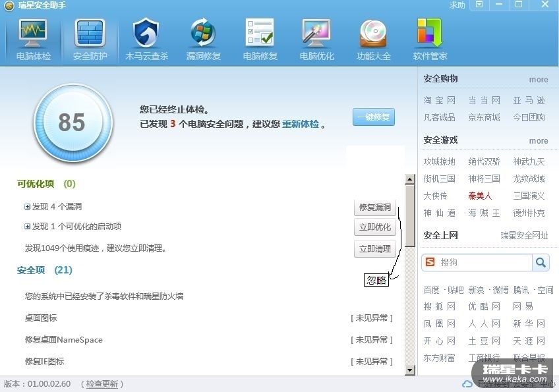The width and height of the screenshot is (559, 392).
Task: Open the 今日团购 link
Action: (529, 117)
